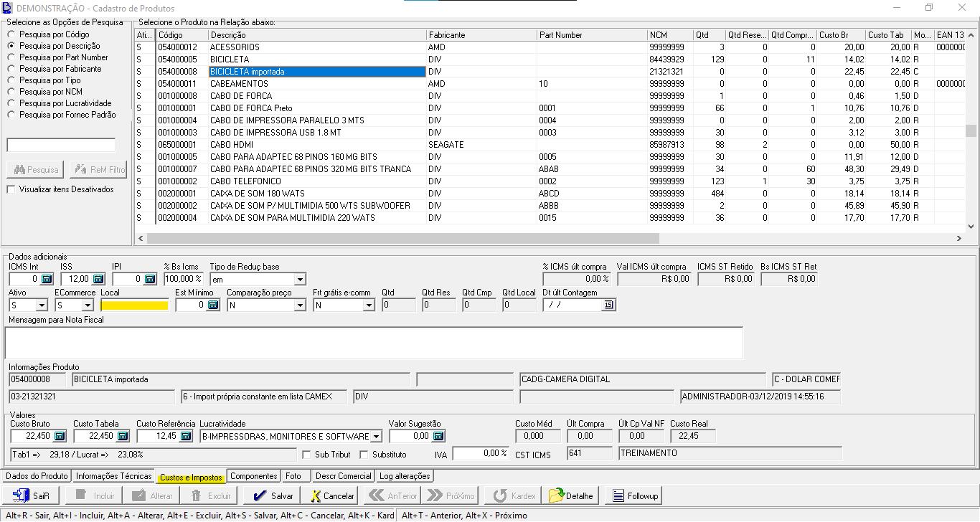
Task: Open the ECommerce dropdown
Action: [88, 305]
